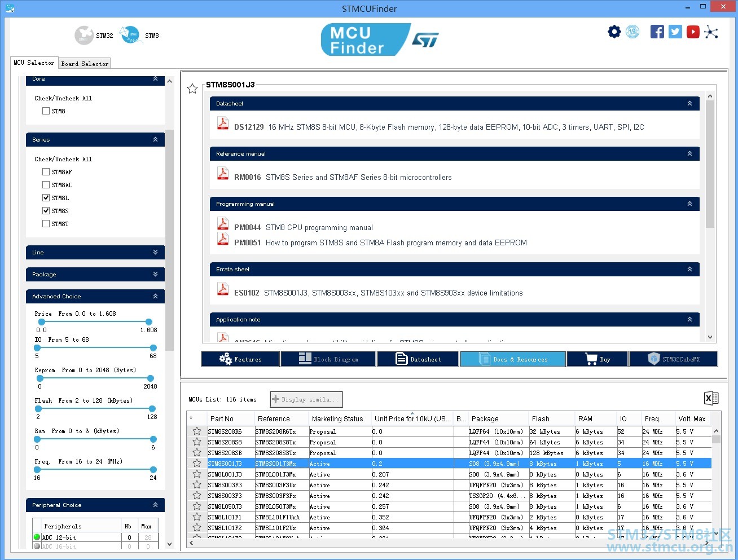Expand the Line filter section
This screenshot has height=560, width=738.
pos(155,252)
